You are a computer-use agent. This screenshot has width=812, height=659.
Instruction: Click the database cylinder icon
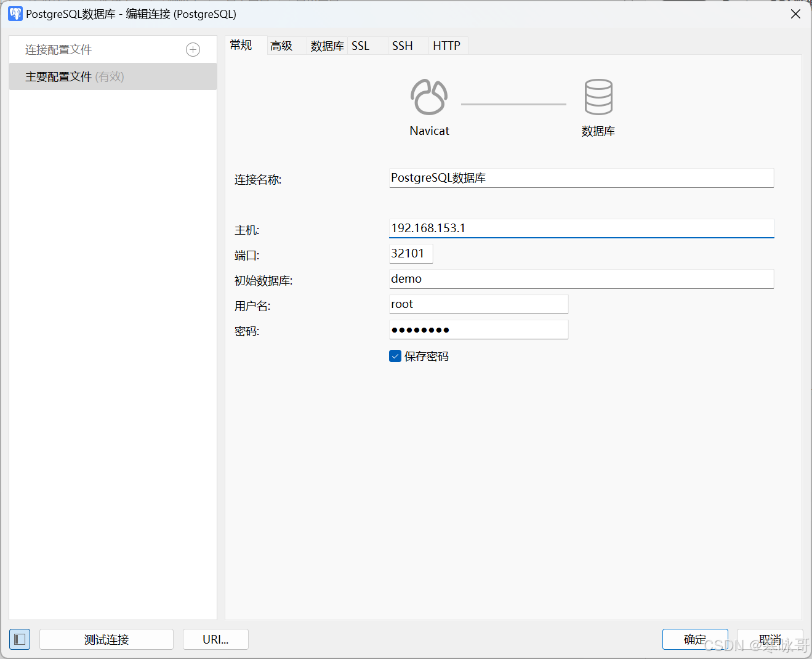pyautogui.click(x=598, y=97)
